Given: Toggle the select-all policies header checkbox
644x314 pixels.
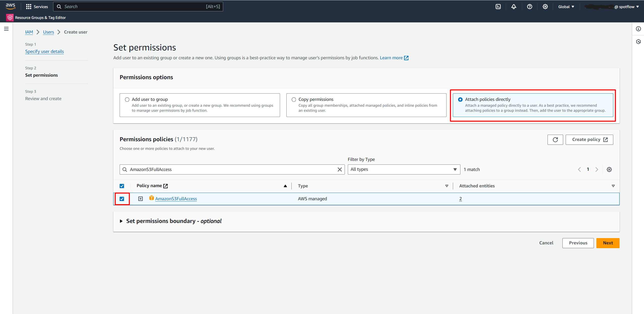Looking at the screenshot, I should click(122, 186).
